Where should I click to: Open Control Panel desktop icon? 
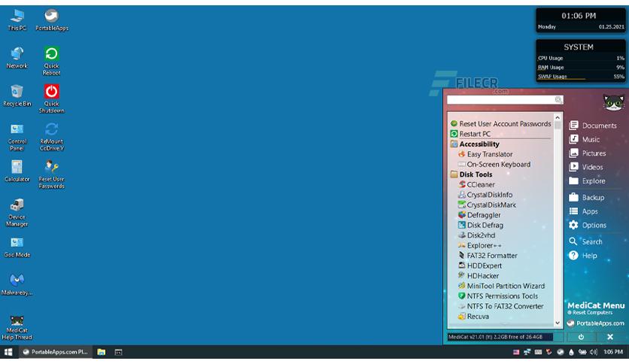17,137
